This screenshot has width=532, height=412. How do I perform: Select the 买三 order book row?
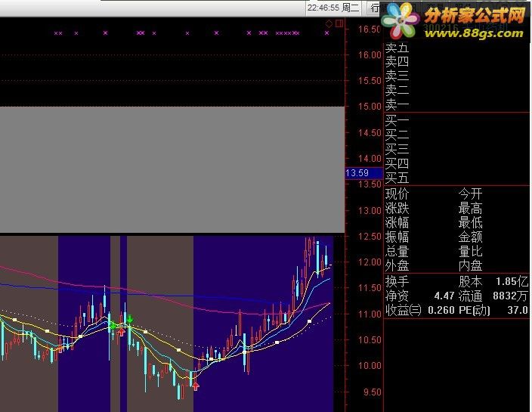coord(456,150)
